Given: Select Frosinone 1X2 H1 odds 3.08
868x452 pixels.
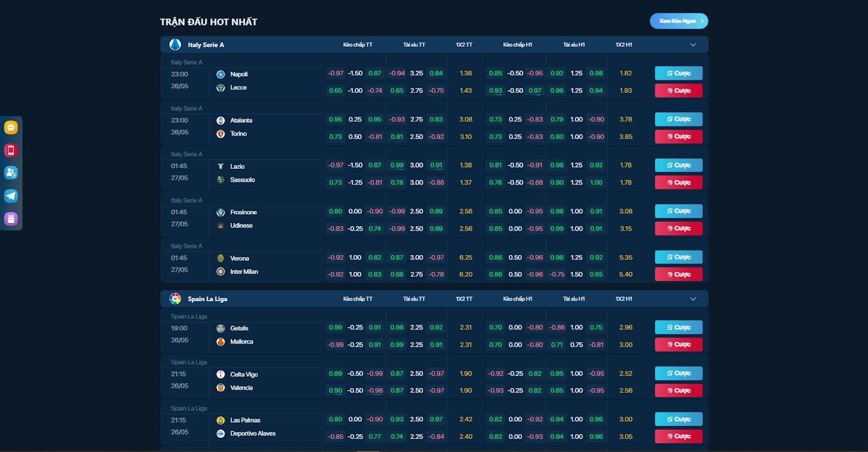Looking at the screenshot, I should tap(626, 211).
